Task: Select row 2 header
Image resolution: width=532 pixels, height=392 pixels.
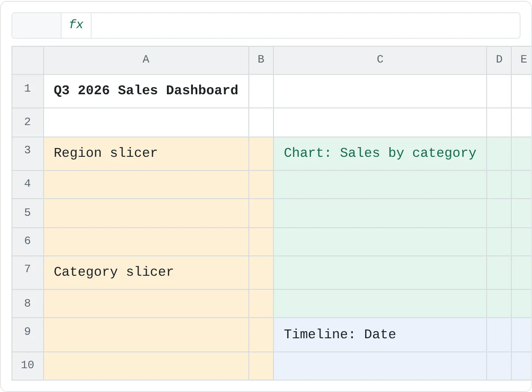Action: point(28,122)
